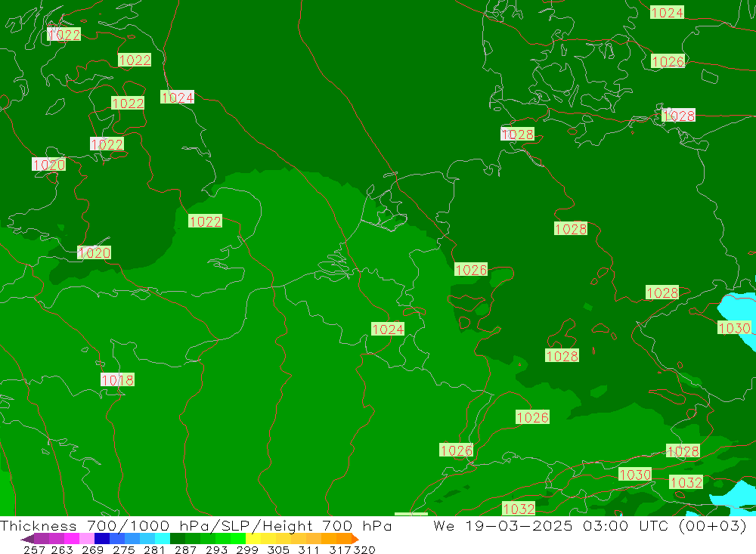Image resolution: width=756 pixels, height=554 pixels.
Task: Click the 1026 label over northern Germany
Action: [471, 270]
